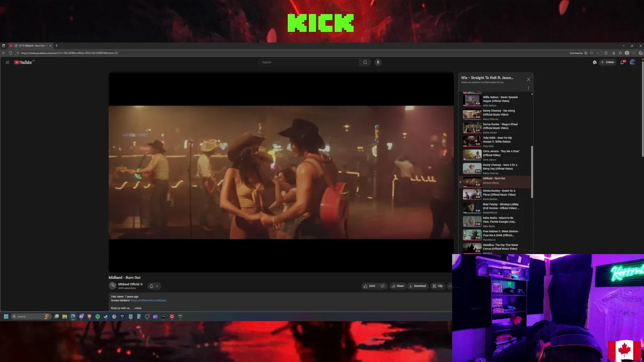The height and width of the screenshot is (362, 644).
Task: Play Brad Paisley - Whiskey Lullaby from playlist
Action: pos(496,208)
